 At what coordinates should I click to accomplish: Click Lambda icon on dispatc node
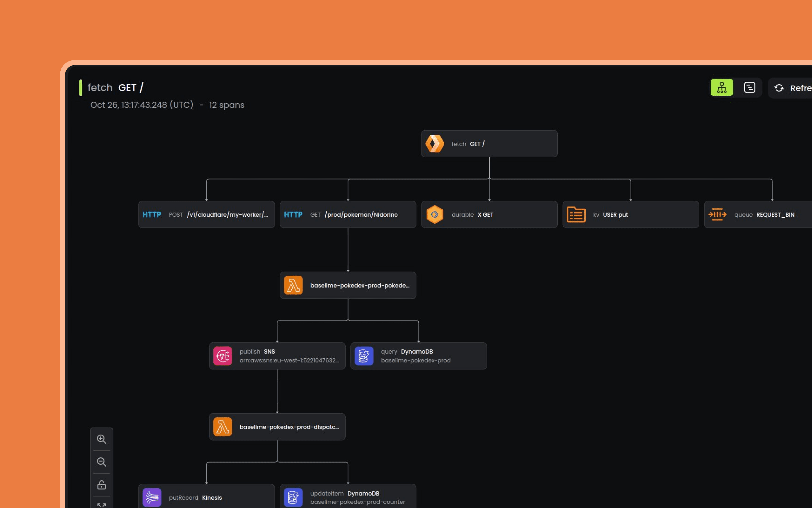223,427
